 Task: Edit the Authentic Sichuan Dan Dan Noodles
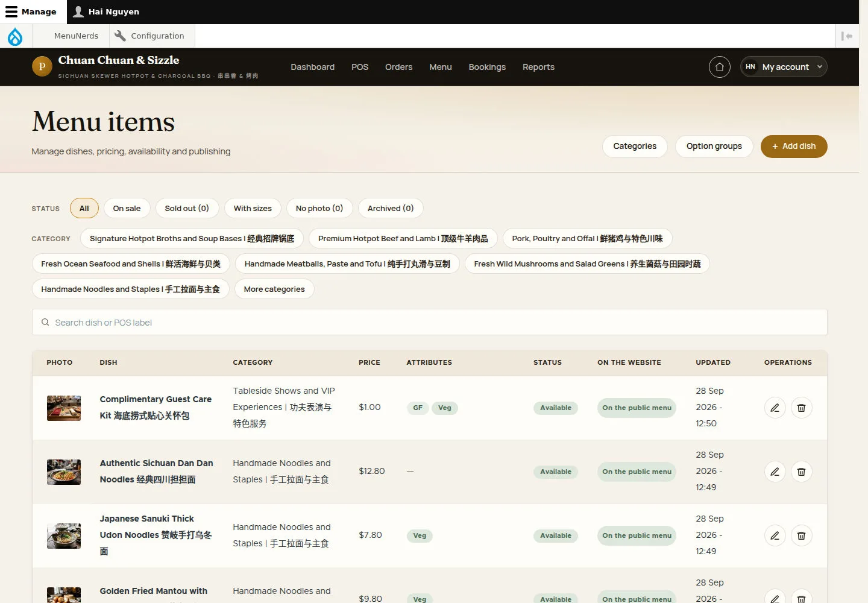(775, 472)
